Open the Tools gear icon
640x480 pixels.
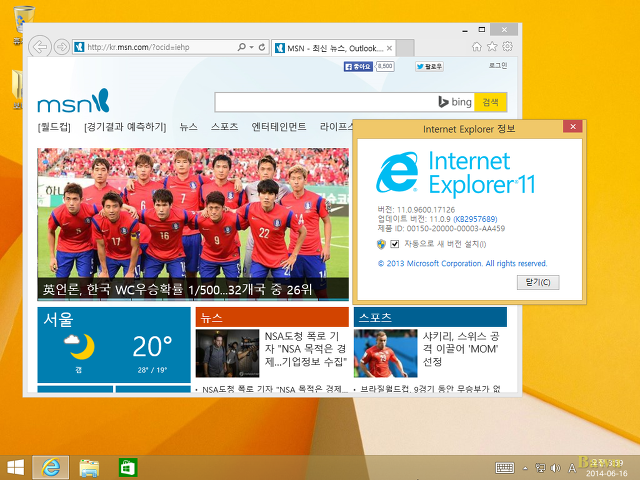[x=507, y=47]
